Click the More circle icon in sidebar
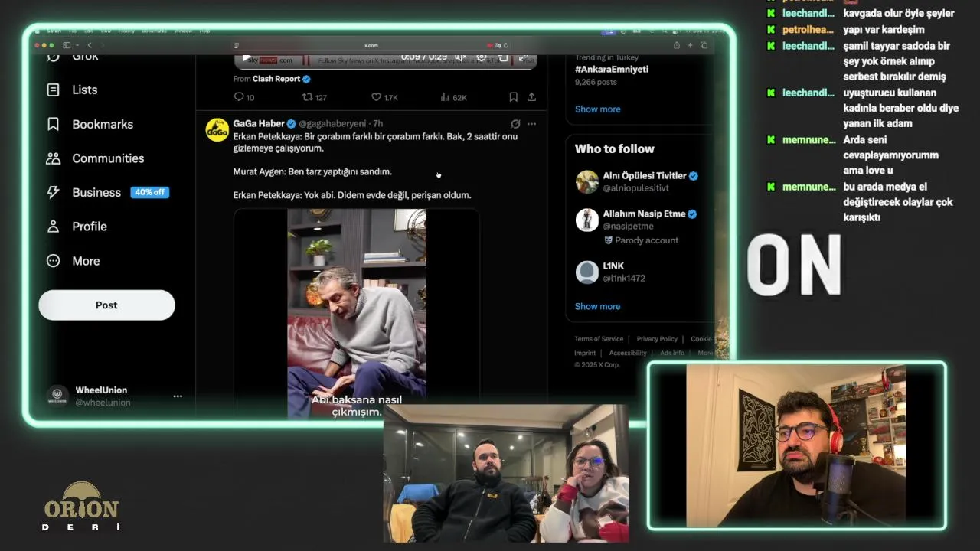This screenshot has height=551, width=980. [x=53, y=261]
